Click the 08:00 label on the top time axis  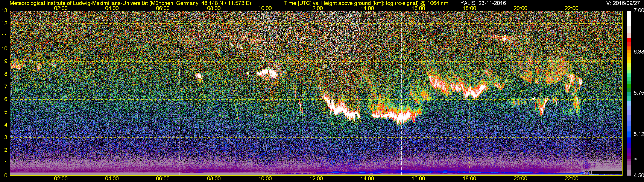[x=214, y=8]
